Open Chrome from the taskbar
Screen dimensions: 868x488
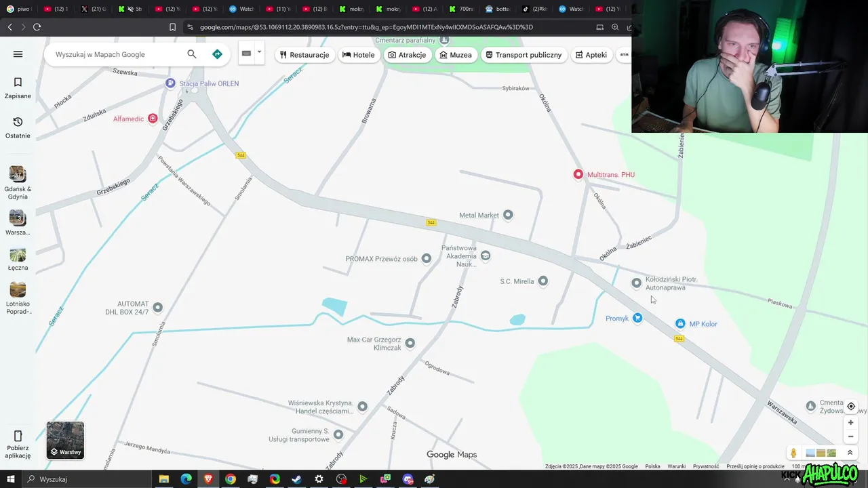(x=231, y=479)
